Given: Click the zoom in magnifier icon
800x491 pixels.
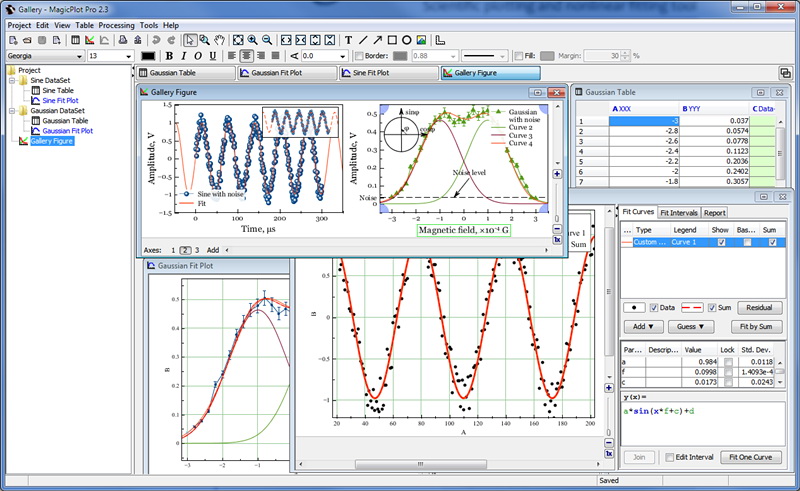Looking at the screenshot, I should pyautogui.click(x=252, y=40).
